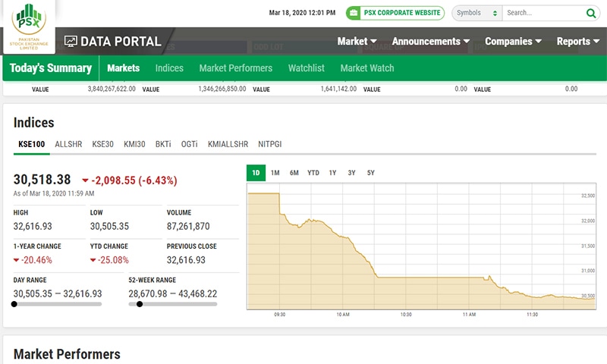Switch chart to YTD range
This screenshot has height=364, width=607.
coord(313,173)
